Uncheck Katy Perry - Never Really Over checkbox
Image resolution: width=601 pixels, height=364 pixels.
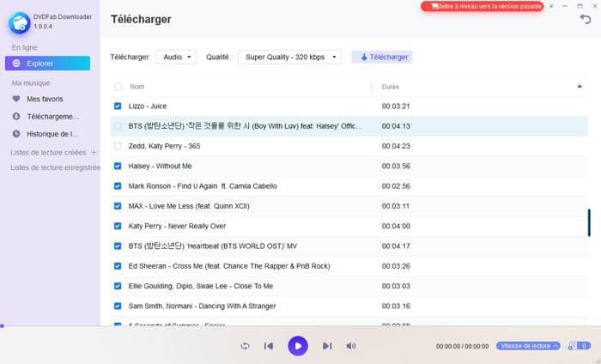[x=118, y=226]
